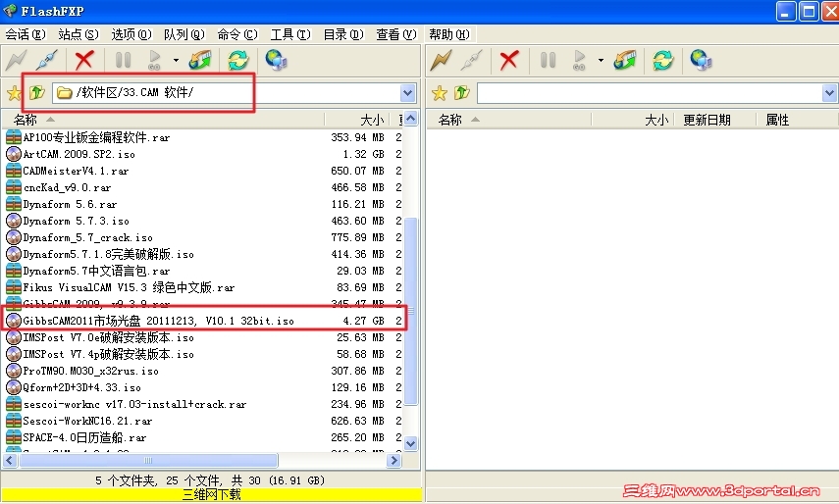Sort right pane by 大小 column header
This screenshot has height=504, width=839.
(x=633, y=120)
